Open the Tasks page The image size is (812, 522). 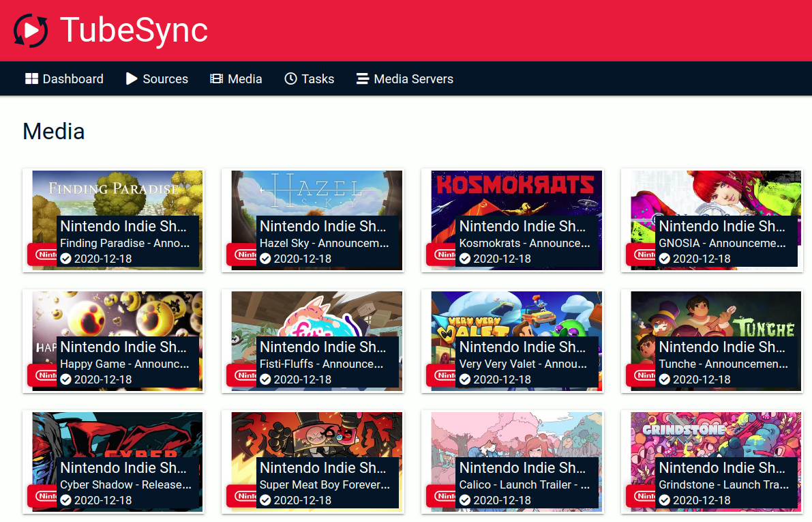pos(309,78)
